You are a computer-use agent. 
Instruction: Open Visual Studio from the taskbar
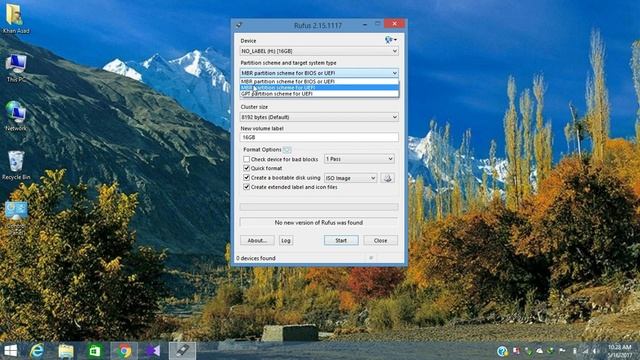pos(153,351)
